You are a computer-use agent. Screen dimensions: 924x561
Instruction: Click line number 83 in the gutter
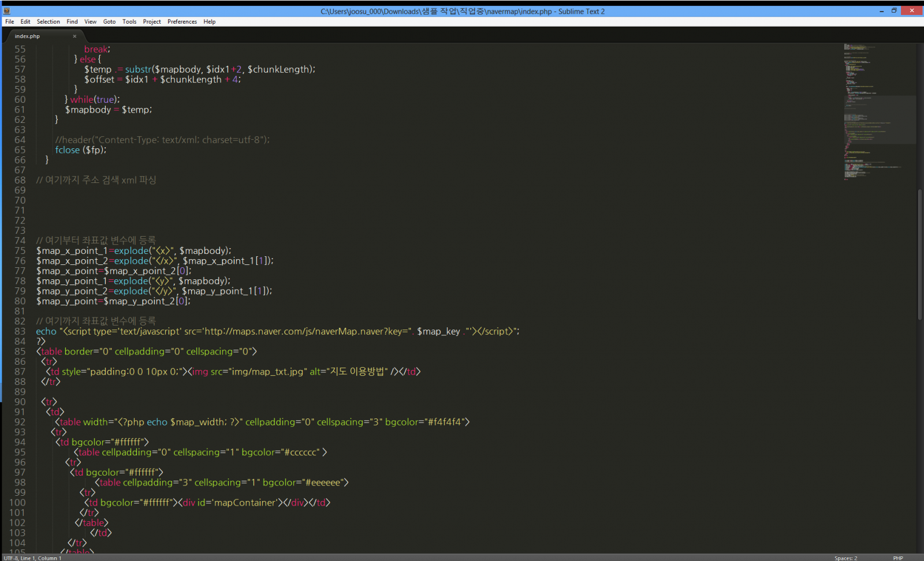click(20, 331)
